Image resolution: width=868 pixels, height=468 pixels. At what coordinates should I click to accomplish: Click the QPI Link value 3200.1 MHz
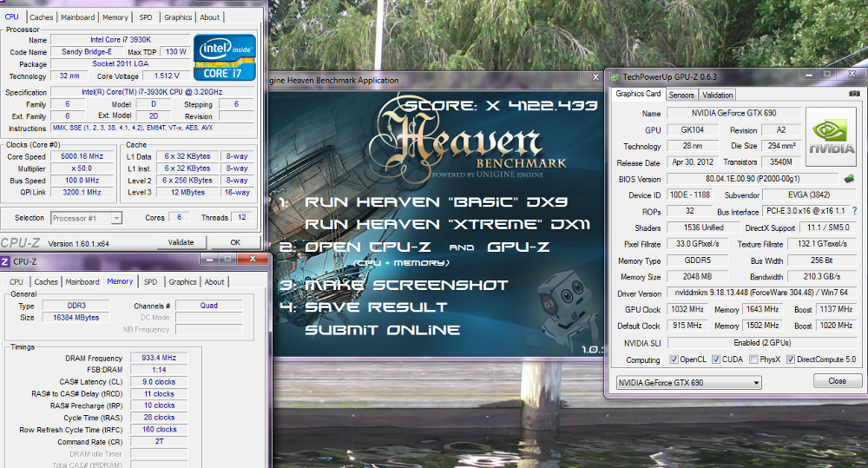click(82, 192)
